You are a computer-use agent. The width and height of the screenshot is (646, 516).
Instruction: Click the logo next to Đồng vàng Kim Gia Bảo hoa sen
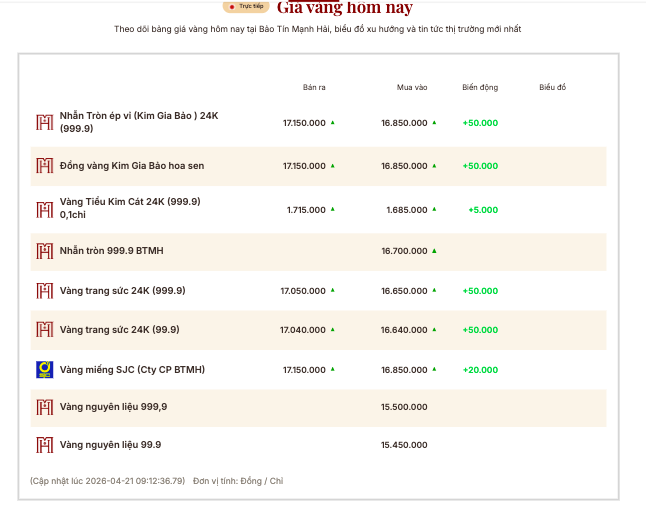(44, 165)
